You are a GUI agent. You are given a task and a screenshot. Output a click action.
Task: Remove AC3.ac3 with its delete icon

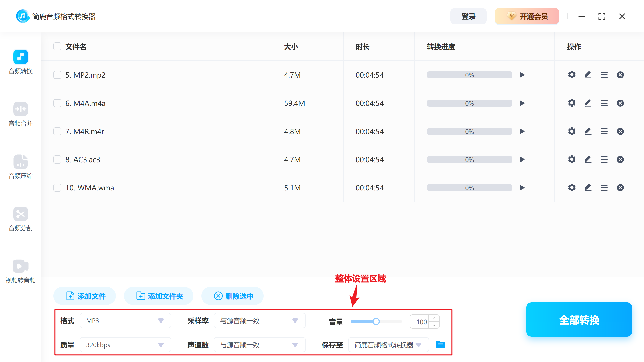pyautogui.click(x=620, y=159)
